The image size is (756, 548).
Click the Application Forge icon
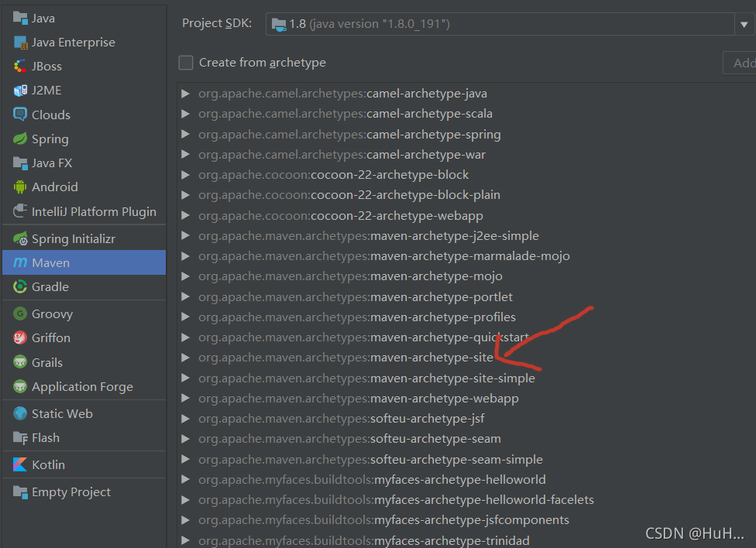pos(20,386)
